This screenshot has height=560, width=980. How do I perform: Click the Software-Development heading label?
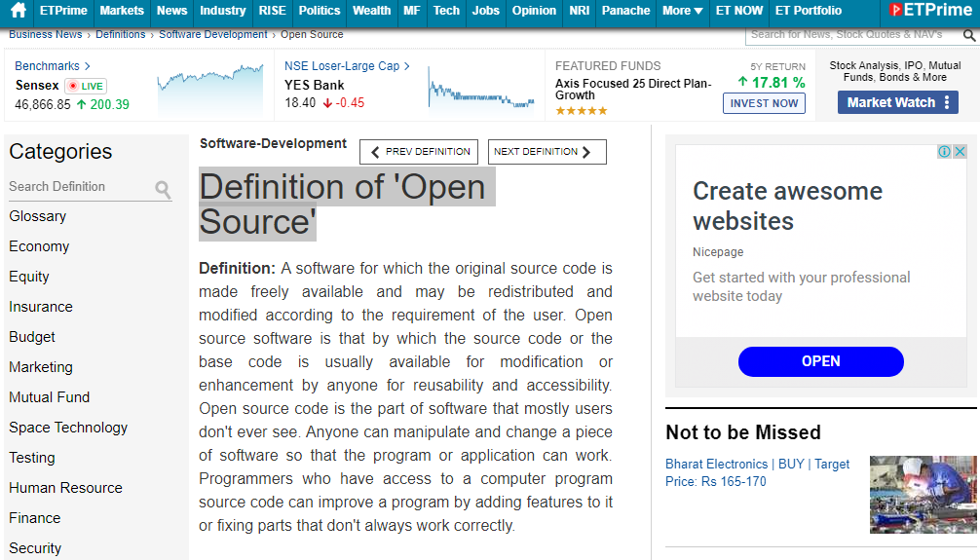click(273, 143)
